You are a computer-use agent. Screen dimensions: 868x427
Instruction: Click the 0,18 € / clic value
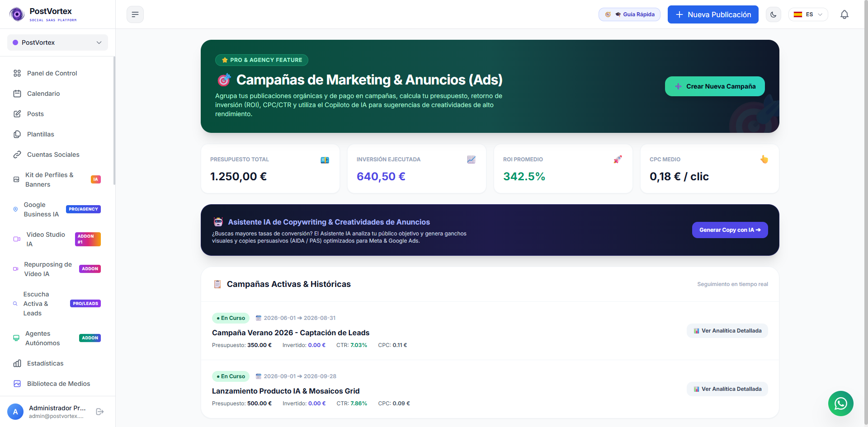[x=679, y=176]
